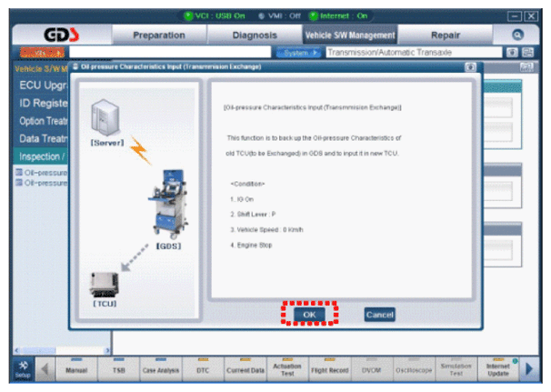Click the VMI Off status indicator
551x392 pixels.
click(280, 15)
